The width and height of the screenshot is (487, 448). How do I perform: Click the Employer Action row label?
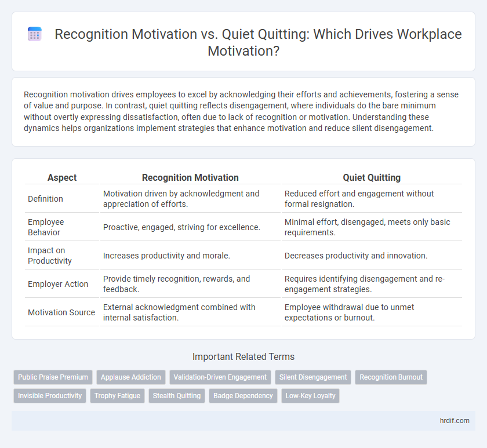pyautogui.click(x=58, y=284)
